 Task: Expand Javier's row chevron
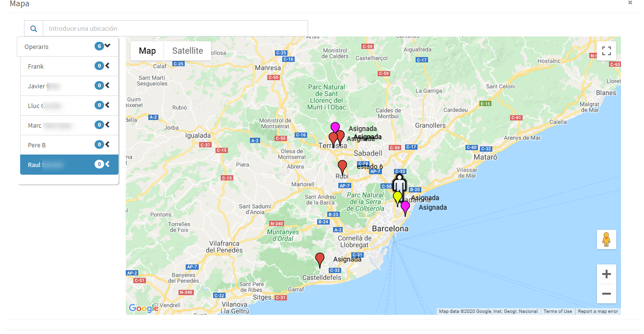[107, 85]
